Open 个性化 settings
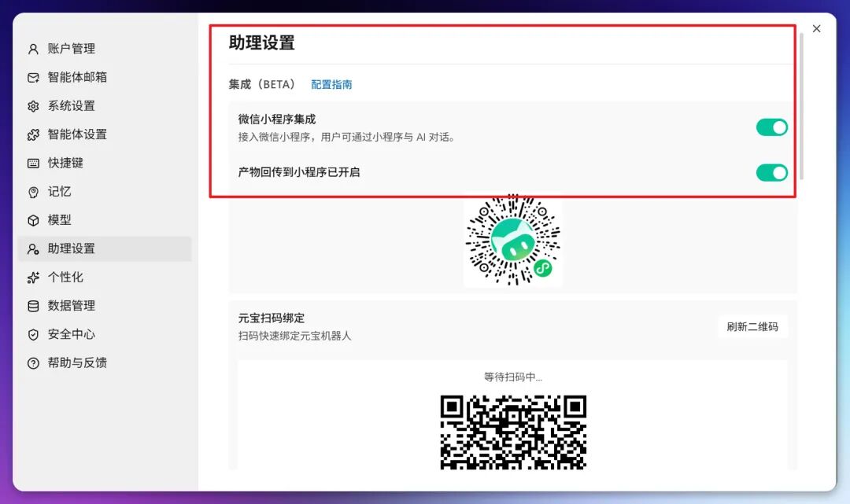 tap(105, 278)
